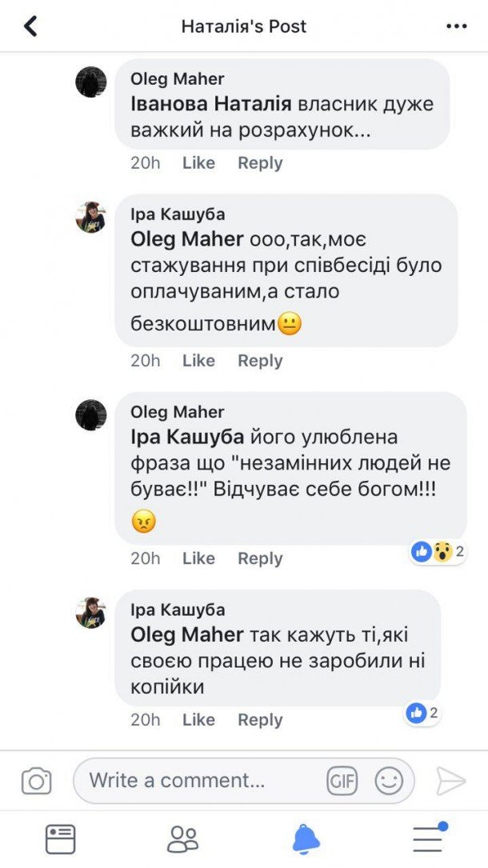Image resolution: width=488 pixels, height=868 pixels.
Task: Open the Notifications bell tab
Action: point(306,838)
